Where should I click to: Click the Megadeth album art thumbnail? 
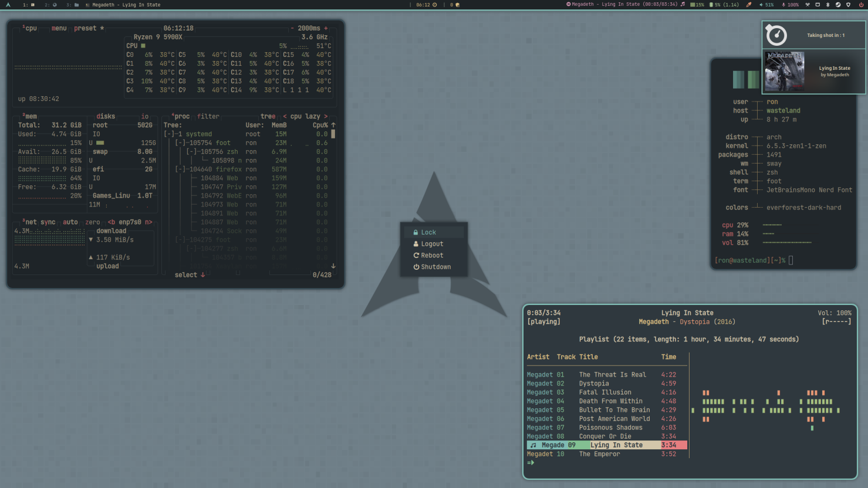click(x=784, y=71)
